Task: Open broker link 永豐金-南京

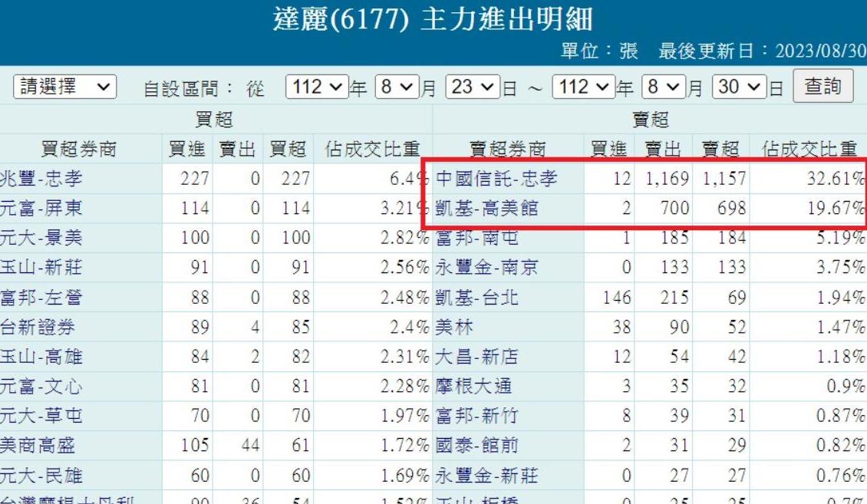Action: (x=487, y=267)
